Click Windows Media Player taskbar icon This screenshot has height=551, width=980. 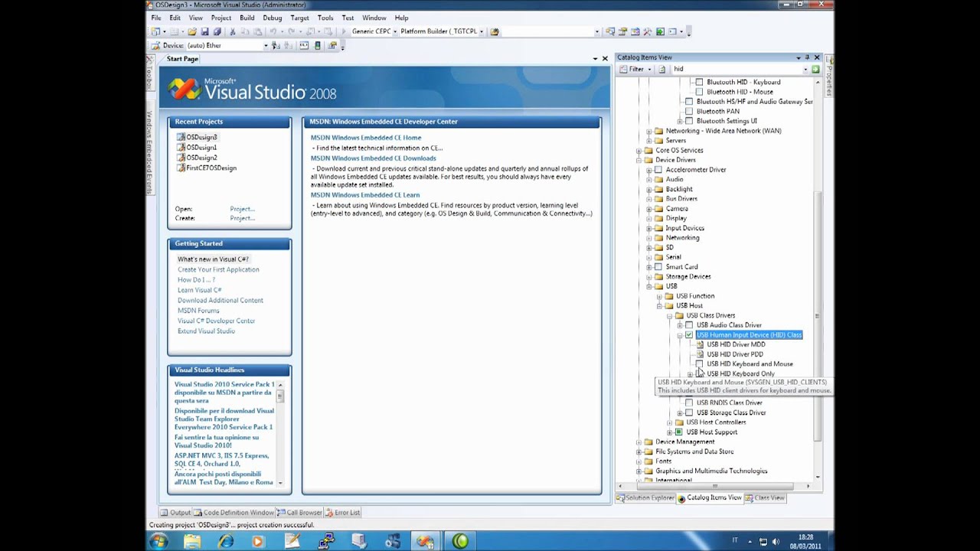click(258, 541)
